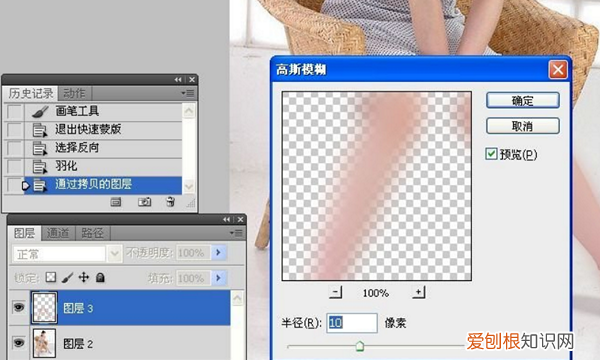Delete current history state trash icon
Image resolution: width=600 pixels, height=360 pixels.
pyautogui.click(x=170, y=202)
